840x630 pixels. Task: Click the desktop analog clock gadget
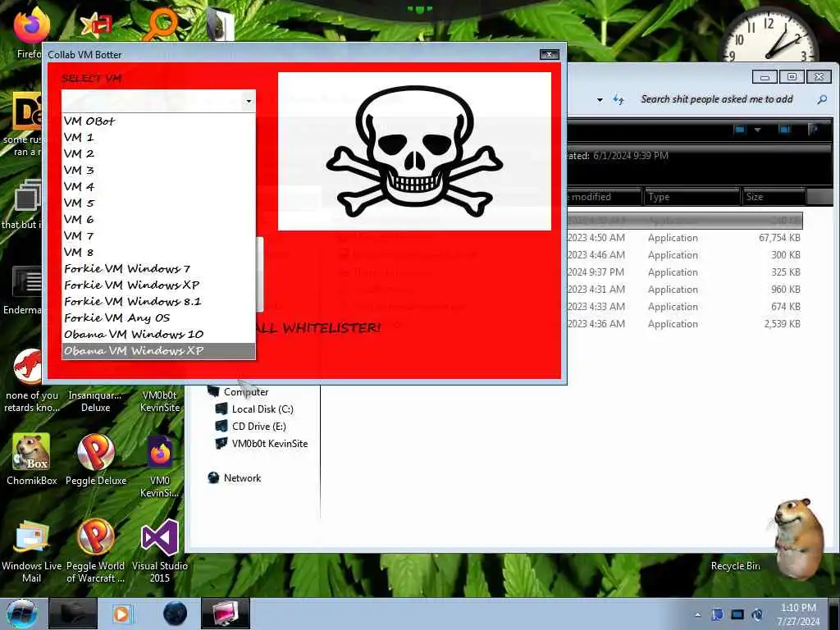(x=769, y=34)
